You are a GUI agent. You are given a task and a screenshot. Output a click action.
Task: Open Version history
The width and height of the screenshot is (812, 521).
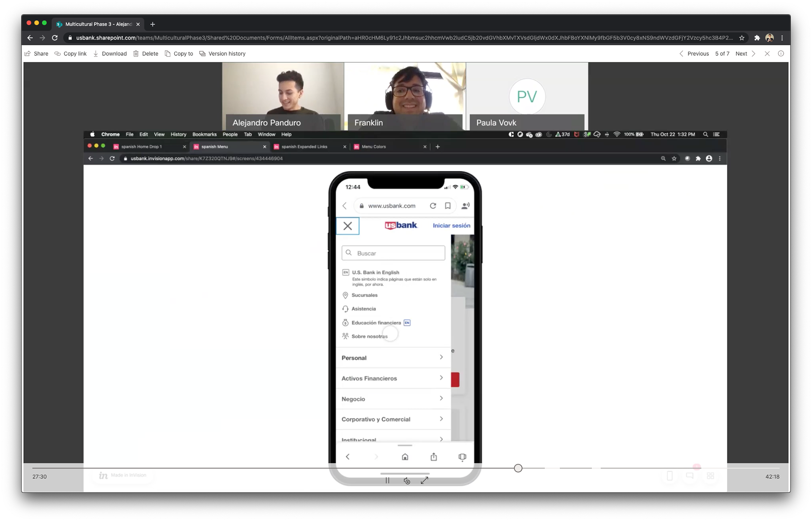[222, 54]
